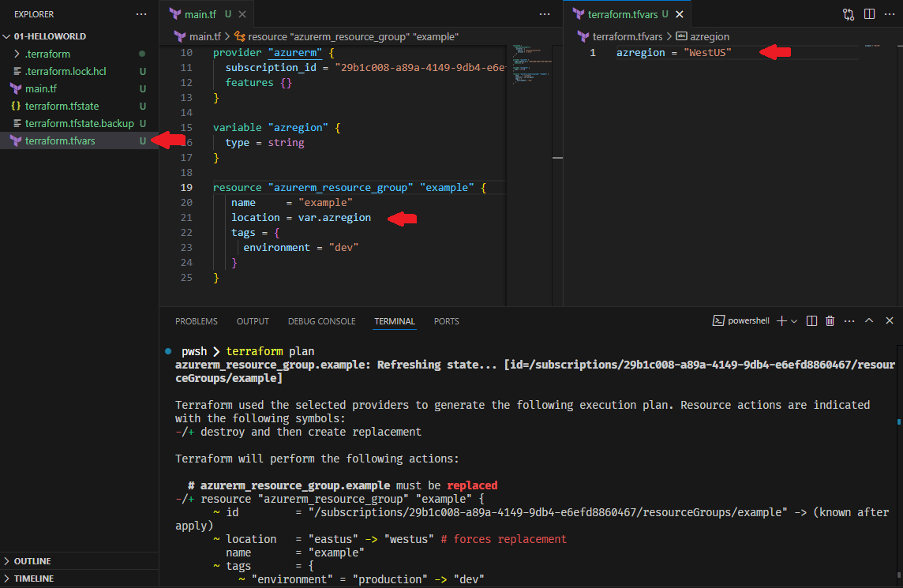
Task: Open terminal panel more actions menu
Action: pyautogui.click(x=849, y=320)
